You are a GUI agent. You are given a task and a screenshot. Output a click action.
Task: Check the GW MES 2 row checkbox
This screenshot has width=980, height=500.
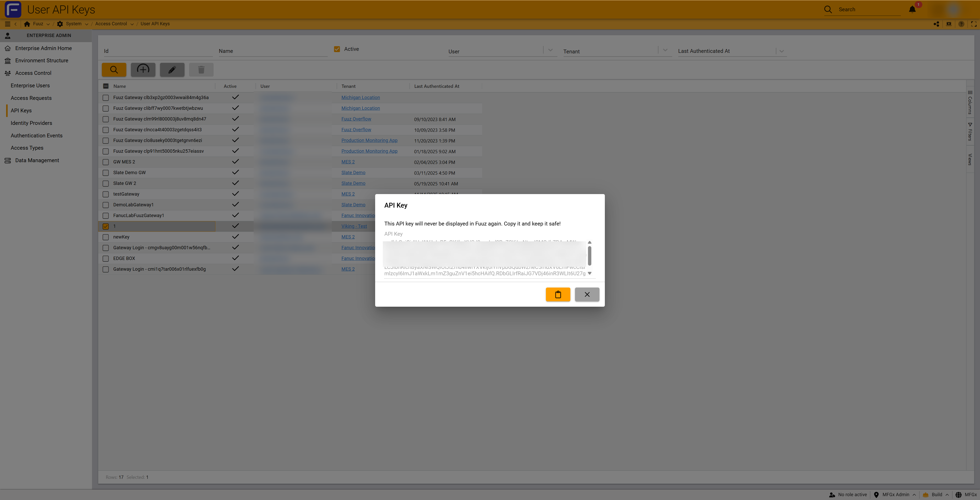pyautogui.click(x=106, y=162)
